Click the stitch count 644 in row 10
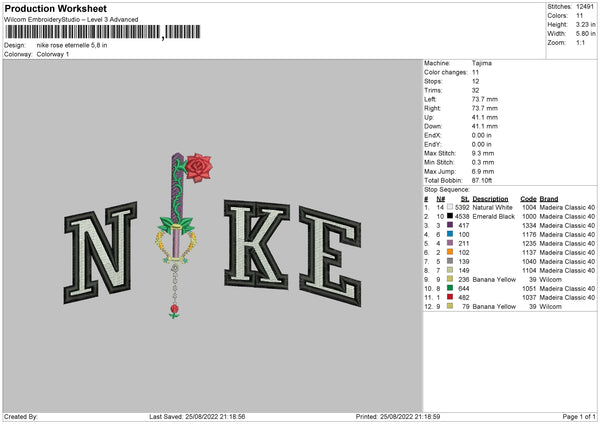 pyautogui.click(x=464, y=289)
